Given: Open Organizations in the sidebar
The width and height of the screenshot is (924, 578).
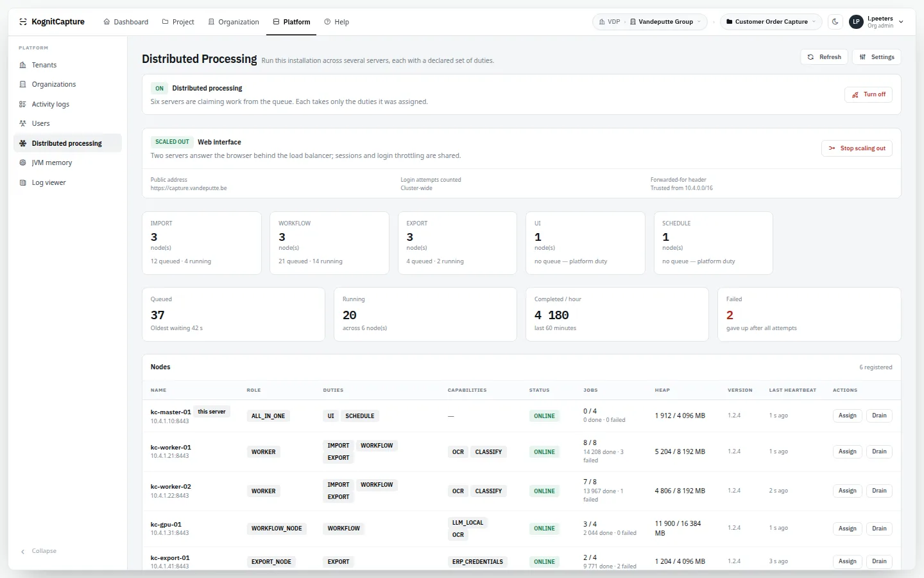Looking at the screenshot, I should tap(67, 84).
